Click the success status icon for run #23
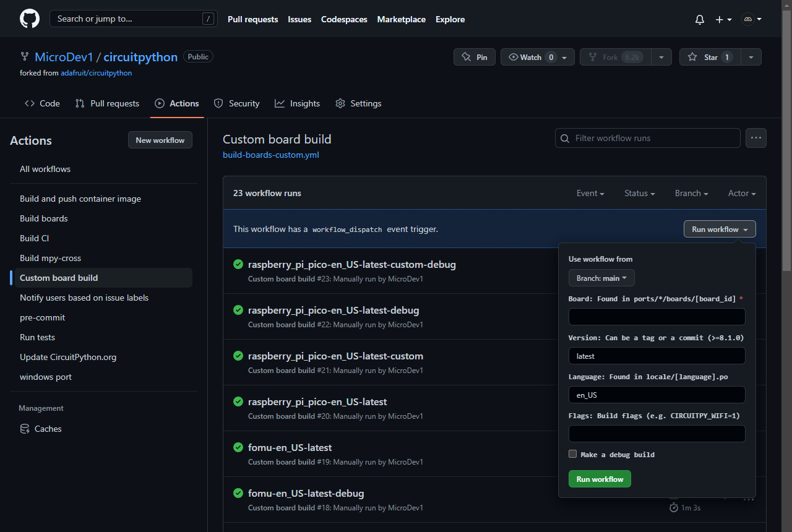This screenshot has width=792, height=532. pos(238,264)
